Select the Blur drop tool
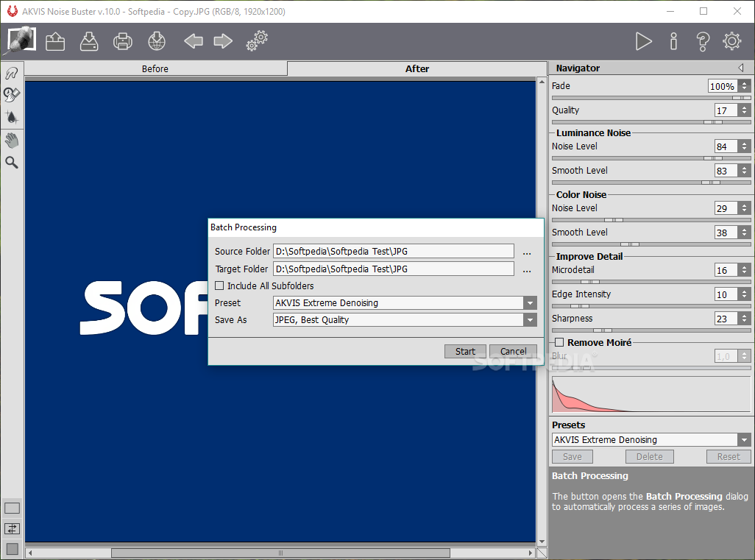 click(12, 117)
